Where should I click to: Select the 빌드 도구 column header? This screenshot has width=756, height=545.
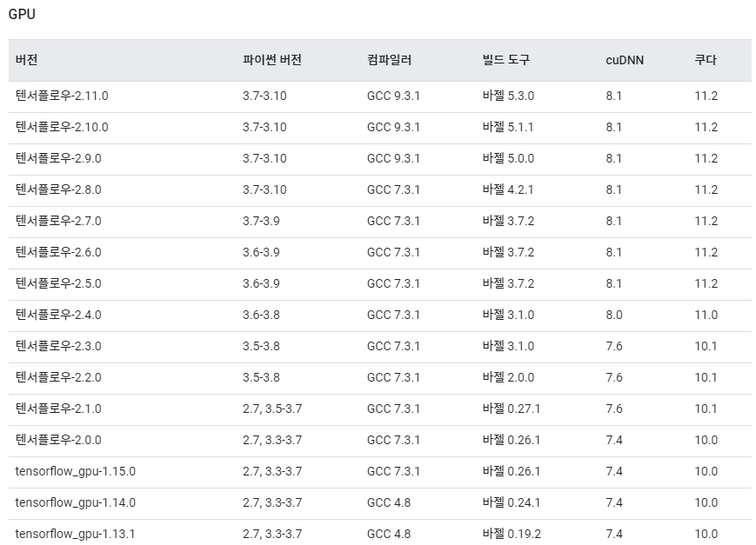505,60
